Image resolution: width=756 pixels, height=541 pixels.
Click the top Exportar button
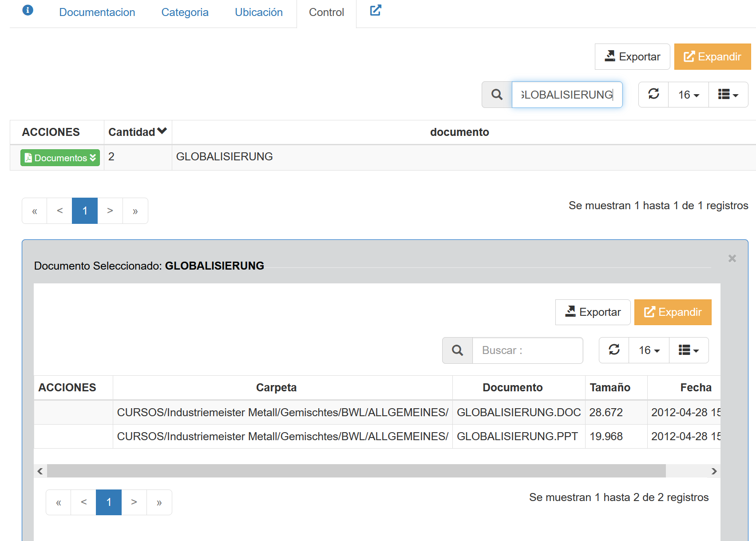[632, 57]
